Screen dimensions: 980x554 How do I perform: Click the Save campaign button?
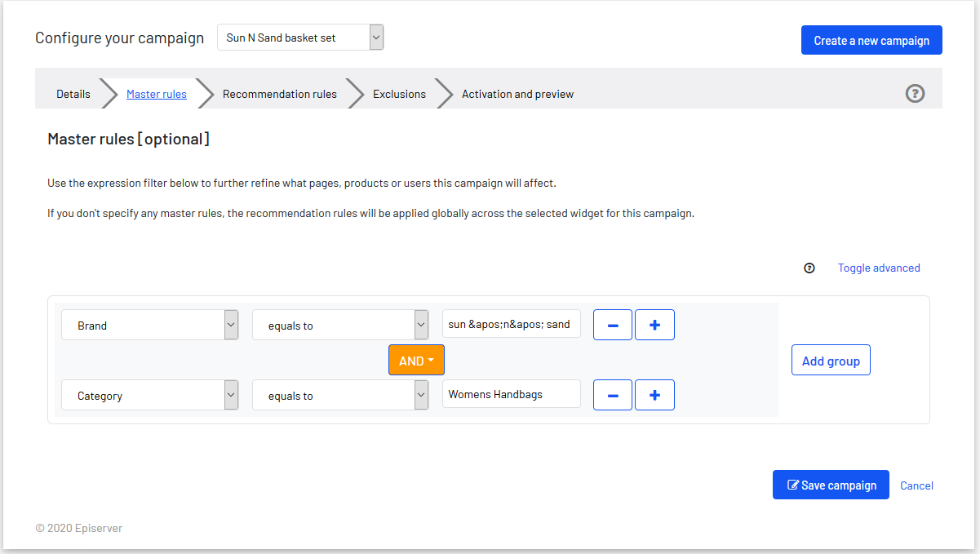[x=830, y=485]
